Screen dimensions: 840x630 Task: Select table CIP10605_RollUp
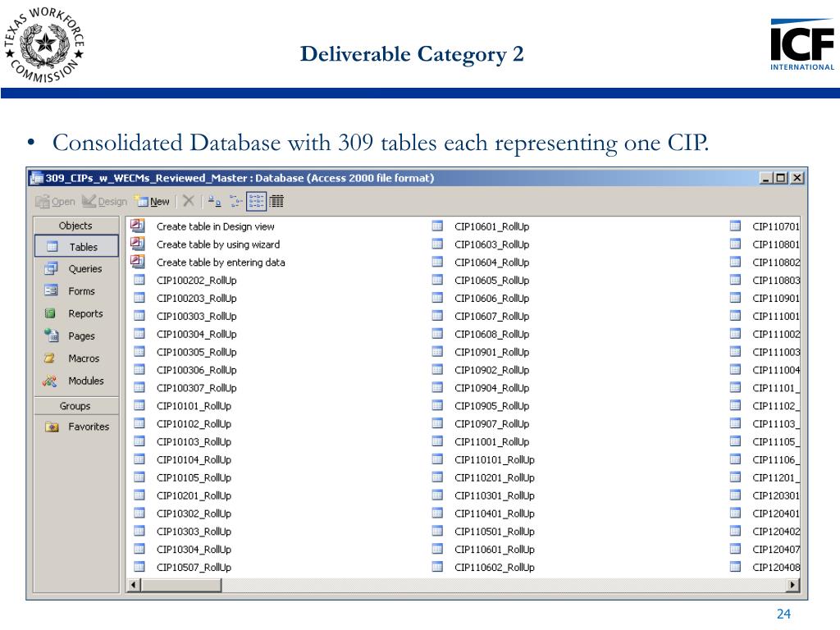[x=492, y=281]
